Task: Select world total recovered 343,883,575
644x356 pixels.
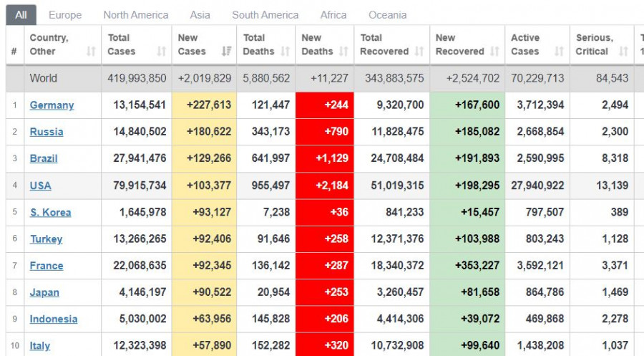Action: coord(394,78)
